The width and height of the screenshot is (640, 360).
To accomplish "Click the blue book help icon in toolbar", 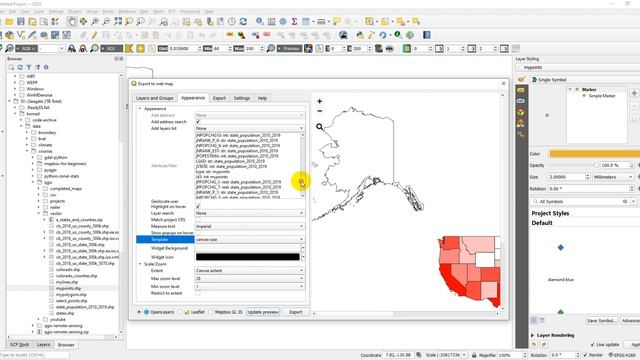I will [x=427, y=35].
